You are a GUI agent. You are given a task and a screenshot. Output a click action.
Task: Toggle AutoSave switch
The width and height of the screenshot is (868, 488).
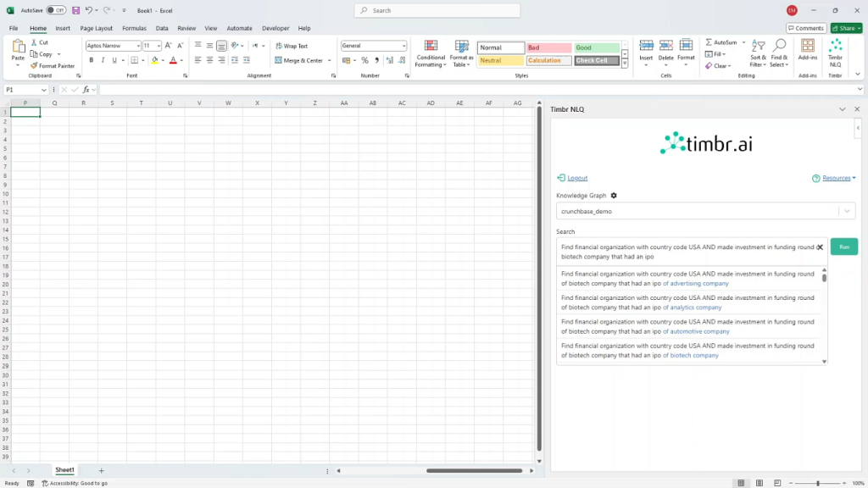pos(55,10)
